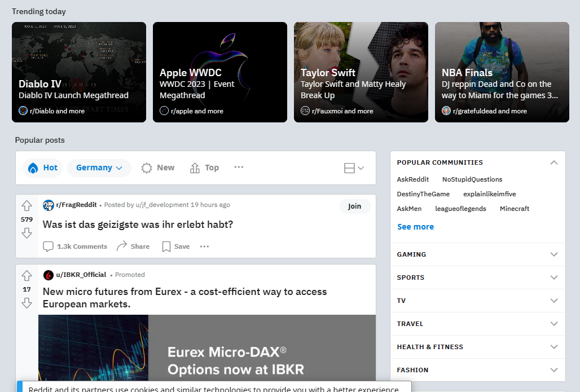
Task: Click the 'Trending today' heading
Action: pyautogui.click(x=39, y=11)
